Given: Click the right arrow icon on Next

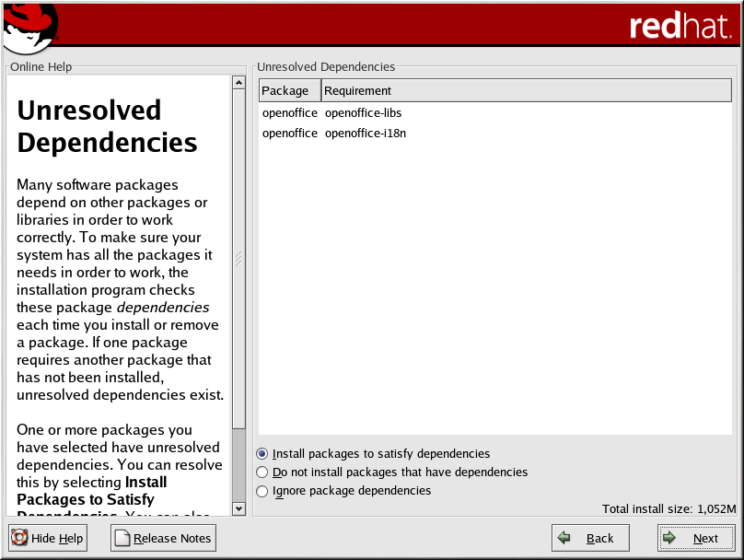Looking at the screenshot, I should pos(670,539).
